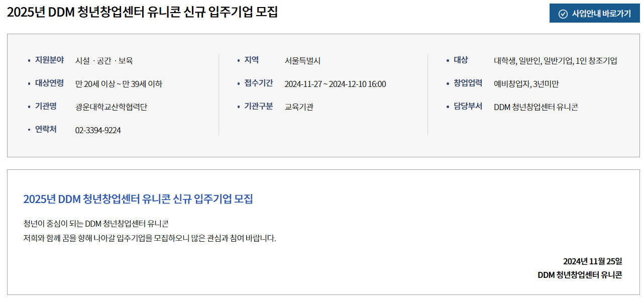Select the blue announcement heading in content box

point(138,199)
